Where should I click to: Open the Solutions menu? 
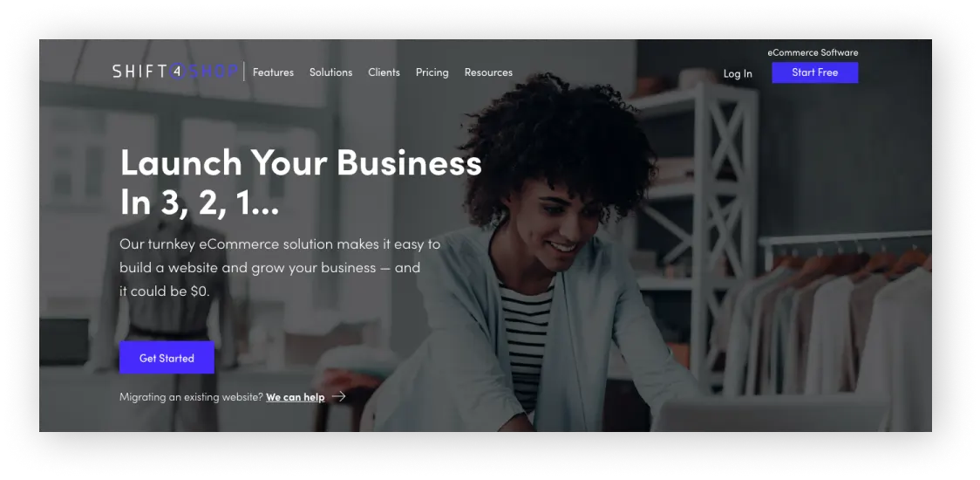[x=330, y=72]
